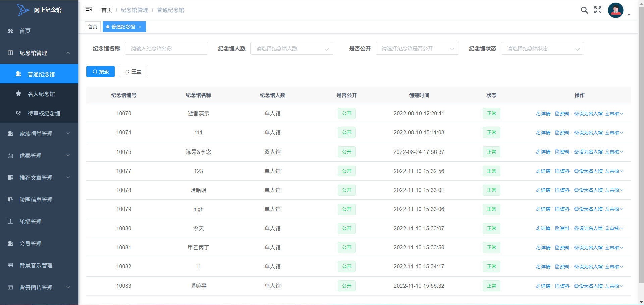Click the dashboard icon next to 首页
This screenshot has height=305, width=644.
[x=10, y=31]
